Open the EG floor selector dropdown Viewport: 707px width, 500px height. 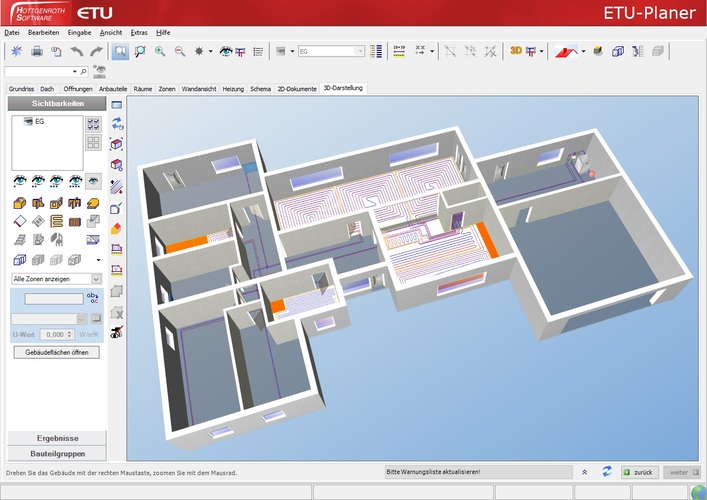[x=358, y=51]
